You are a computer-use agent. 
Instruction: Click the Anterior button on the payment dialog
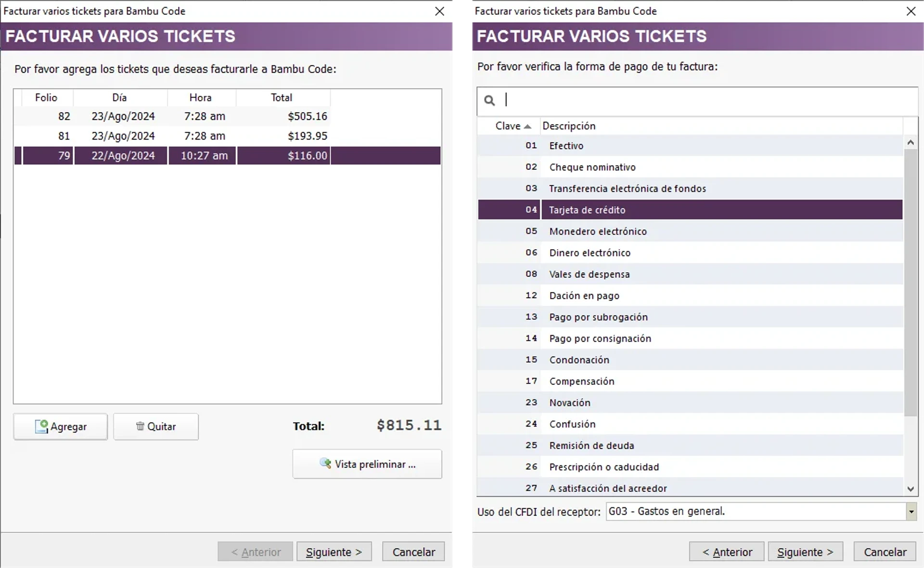click(x=726, y=552)
